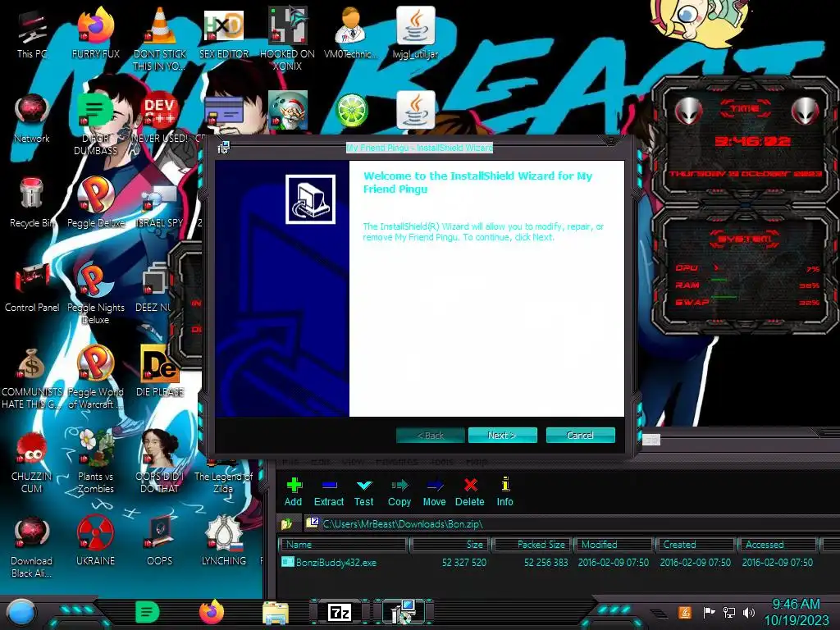Select The Legend of Zilda shortcut
840x630 pixels.
(223, 477)
